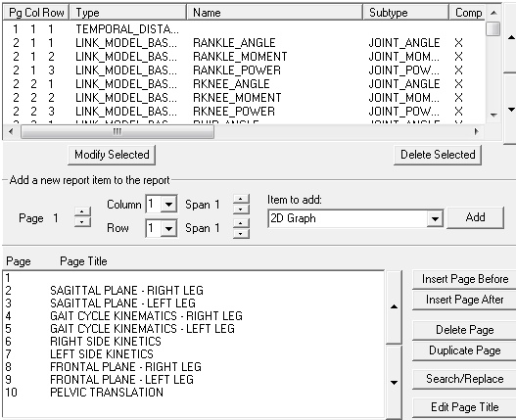Move report item down with right-side arrow

(510, 110)
